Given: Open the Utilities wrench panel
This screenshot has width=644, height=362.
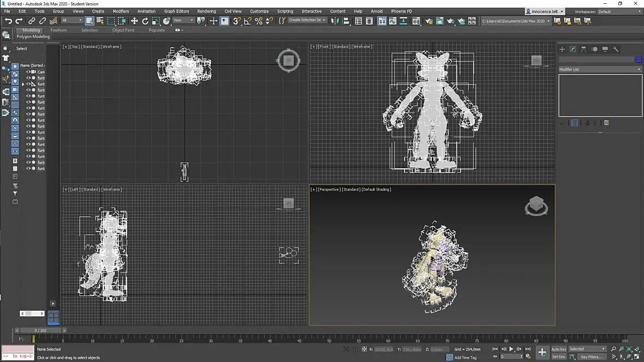Looking at the screenshot, I should (616, 49).
